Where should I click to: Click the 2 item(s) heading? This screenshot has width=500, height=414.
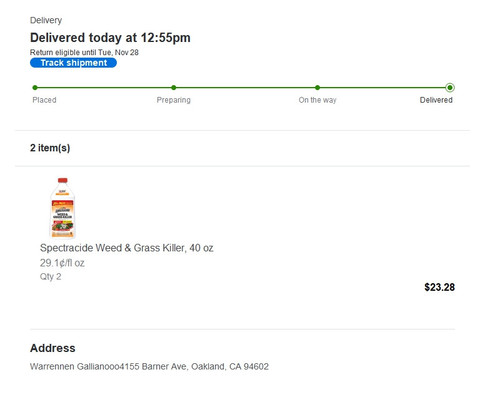tap(50, 148)
